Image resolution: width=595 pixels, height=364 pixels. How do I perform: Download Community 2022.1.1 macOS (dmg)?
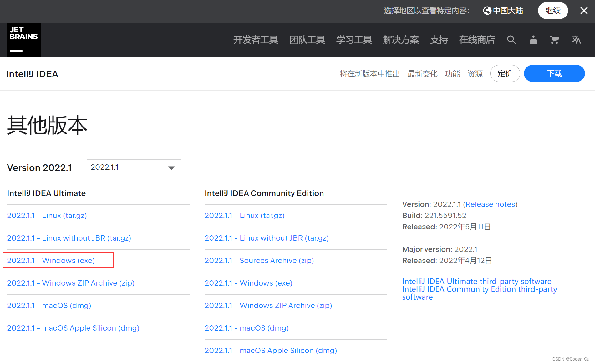tap(247, 328)
